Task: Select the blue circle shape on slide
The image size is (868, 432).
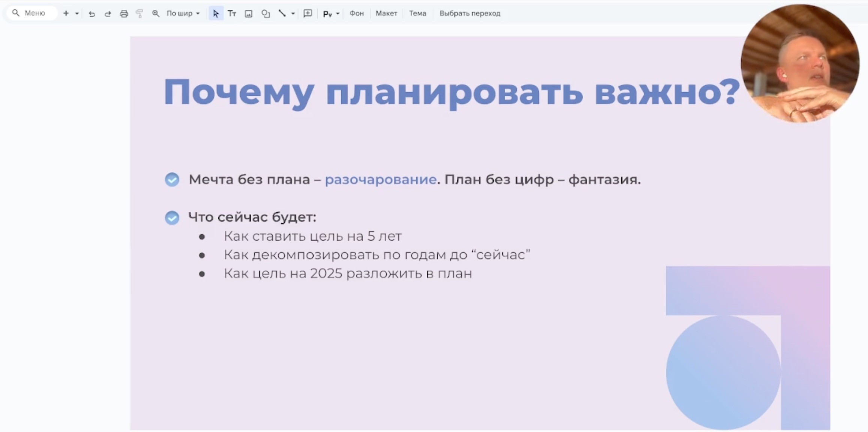Action: (x=723, y=372)
